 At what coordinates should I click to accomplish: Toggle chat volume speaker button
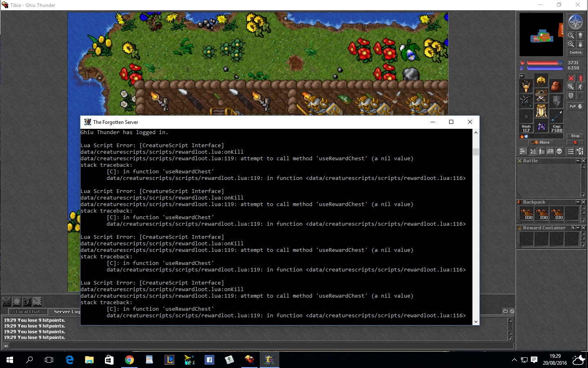[x=6, y=346]
